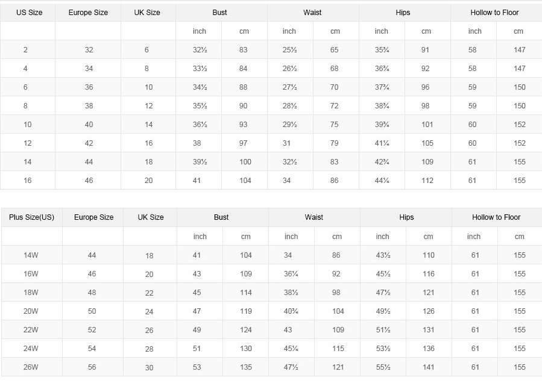Click the 20W plus size row label

coord(31,311)
